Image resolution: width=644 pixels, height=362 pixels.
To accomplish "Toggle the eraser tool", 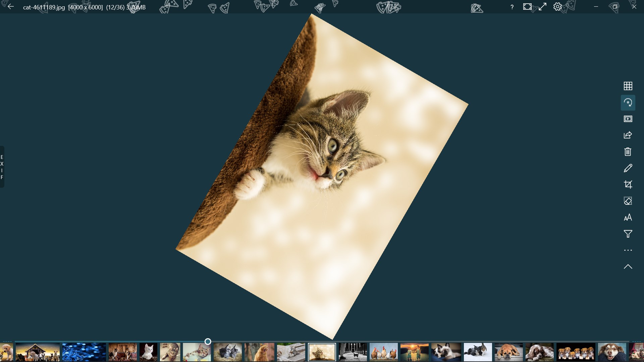I will tap(628, 201).
